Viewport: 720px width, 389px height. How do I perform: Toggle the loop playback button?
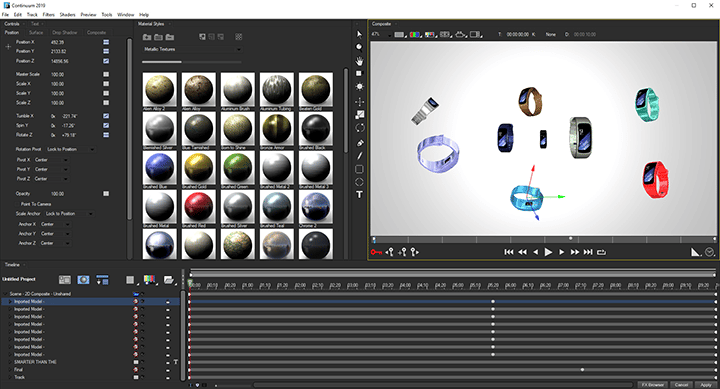tap(602, 252)
